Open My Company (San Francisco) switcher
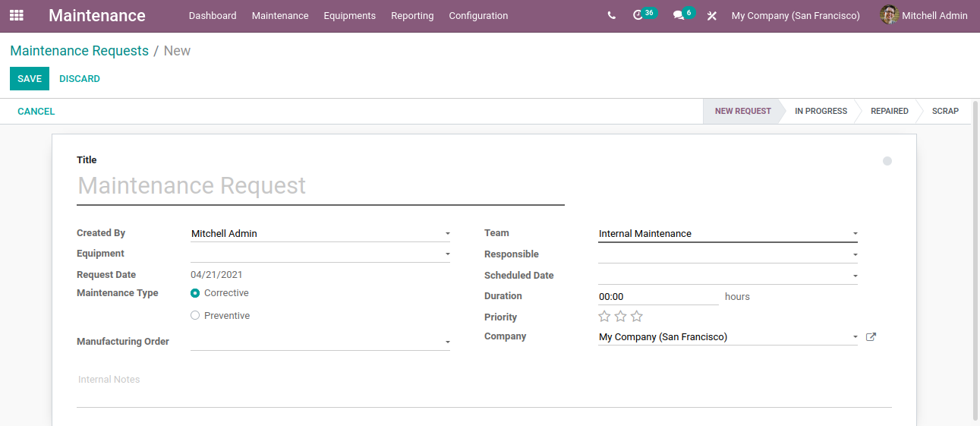980x426 pixels. click(x=796, y=15)
